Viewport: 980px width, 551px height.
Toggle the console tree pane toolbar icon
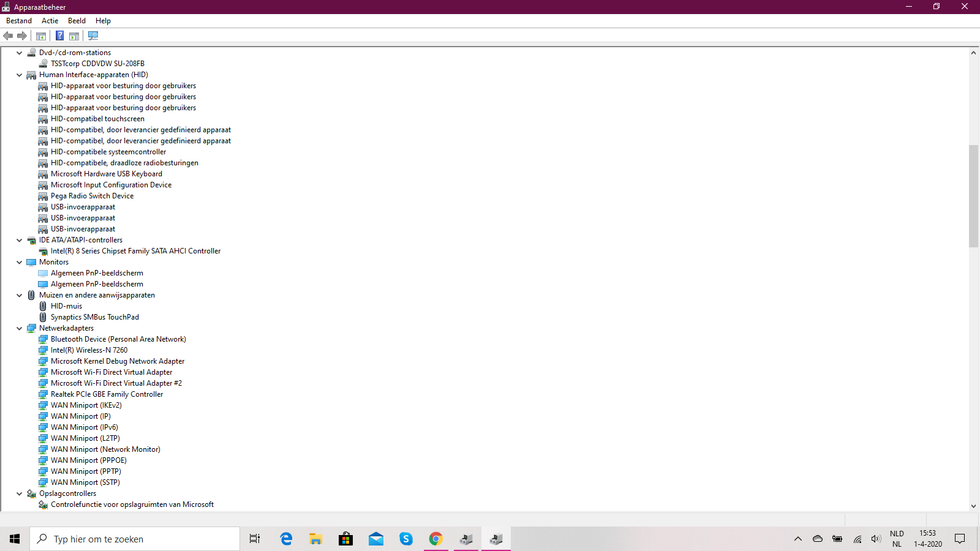click(x=41, y=36)
